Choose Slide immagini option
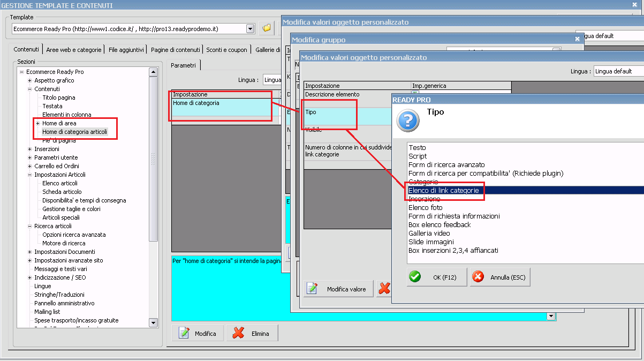This screenshot has height=361, width=644. [431, 242]
